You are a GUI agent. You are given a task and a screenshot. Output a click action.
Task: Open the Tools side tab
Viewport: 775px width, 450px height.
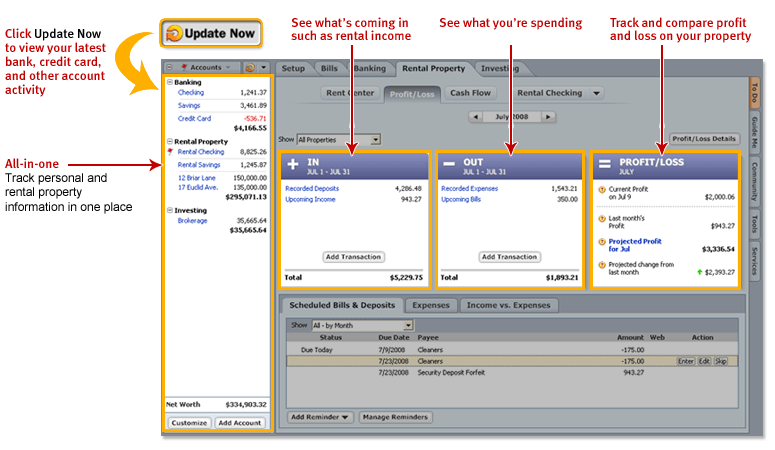click(x=755, y=224)
